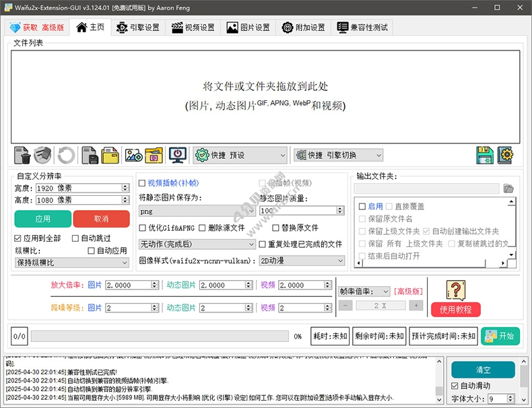Click the green floppy disk save settings icon
The height and width of the screenshot is (408, 532).
(484, 156)
